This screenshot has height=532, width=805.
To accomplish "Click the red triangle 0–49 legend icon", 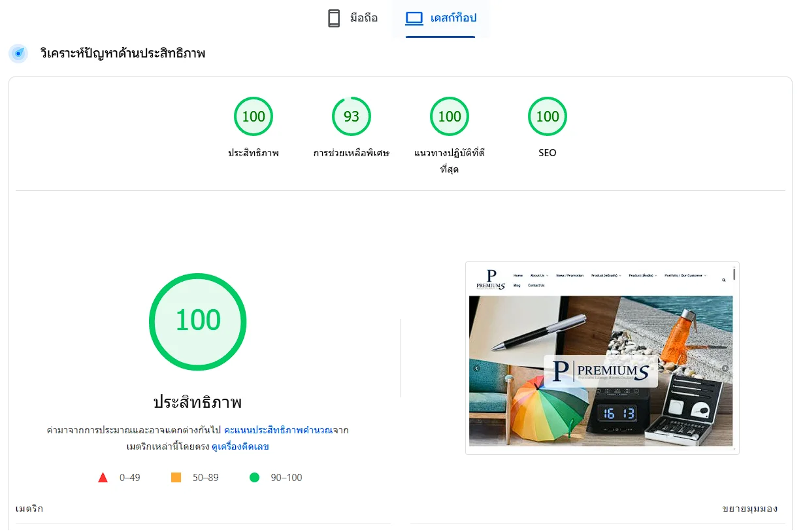I will coord(103,478).
